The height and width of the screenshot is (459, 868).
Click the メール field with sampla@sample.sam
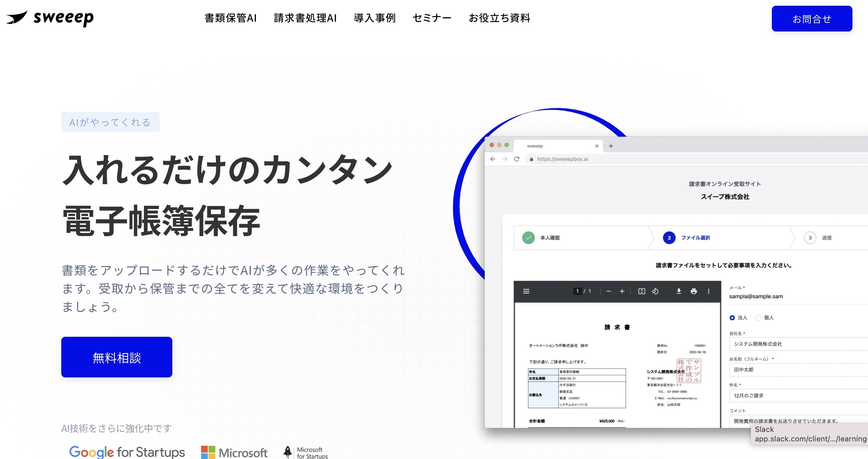798,297
